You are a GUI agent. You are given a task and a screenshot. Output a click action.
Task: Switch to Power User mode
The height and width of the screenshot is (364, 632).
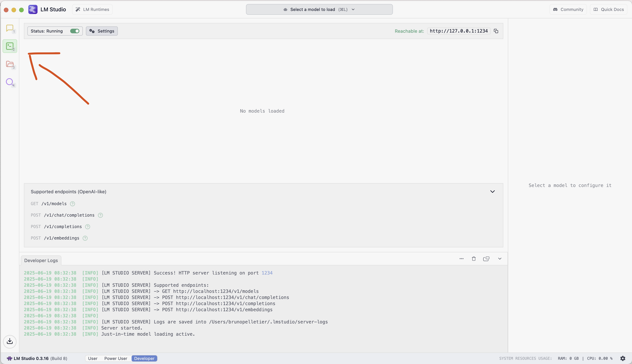pos(116,358)
